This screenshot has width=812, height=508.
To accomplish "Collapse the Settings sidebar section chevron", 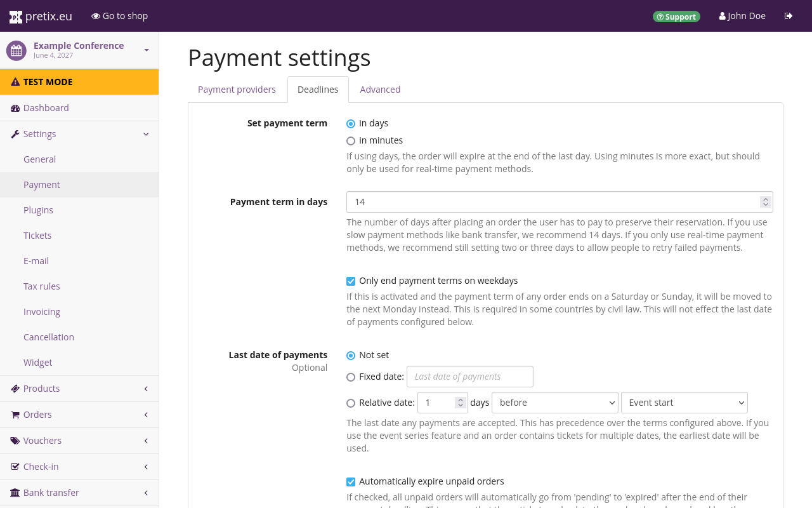I will [146, 134].
